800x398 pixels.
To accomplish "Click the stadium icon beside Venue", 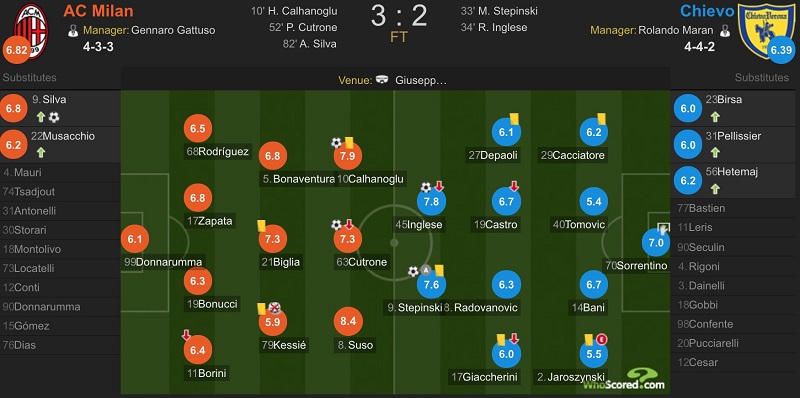I will [x=382, y=80].
